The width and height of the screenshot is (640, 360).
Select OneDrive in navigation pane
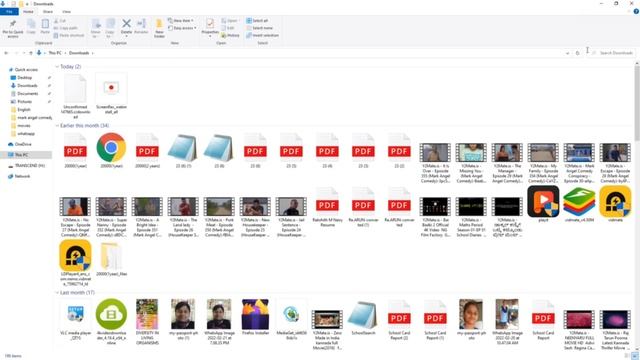coord(23,144)
